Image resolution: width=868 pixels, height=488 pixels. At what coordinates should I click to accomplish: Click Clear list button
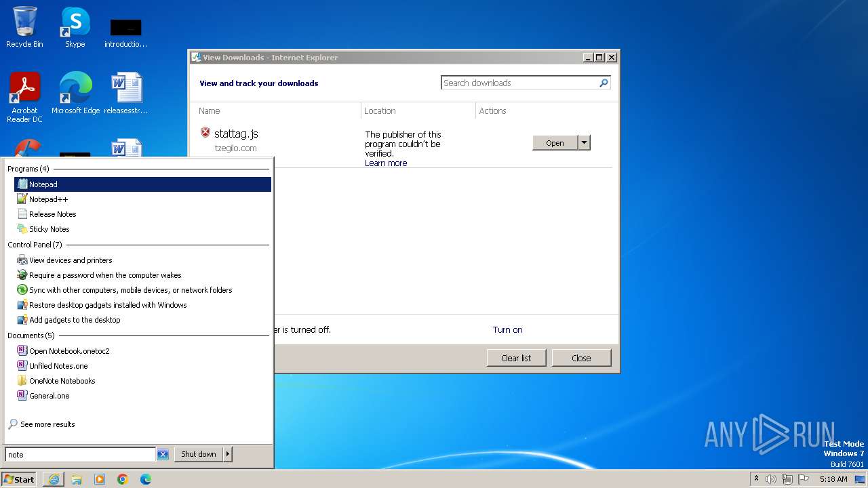(516, 358)
